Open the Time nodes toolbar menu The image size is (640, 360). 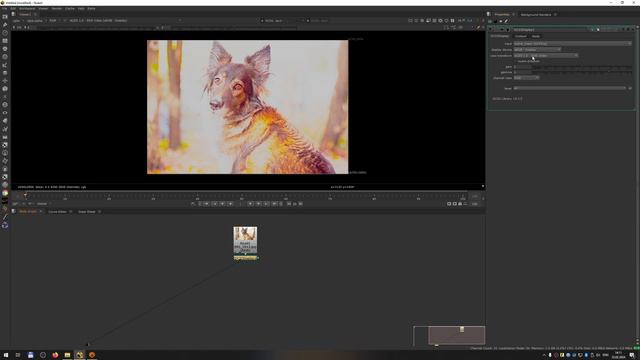pos(5,33)
